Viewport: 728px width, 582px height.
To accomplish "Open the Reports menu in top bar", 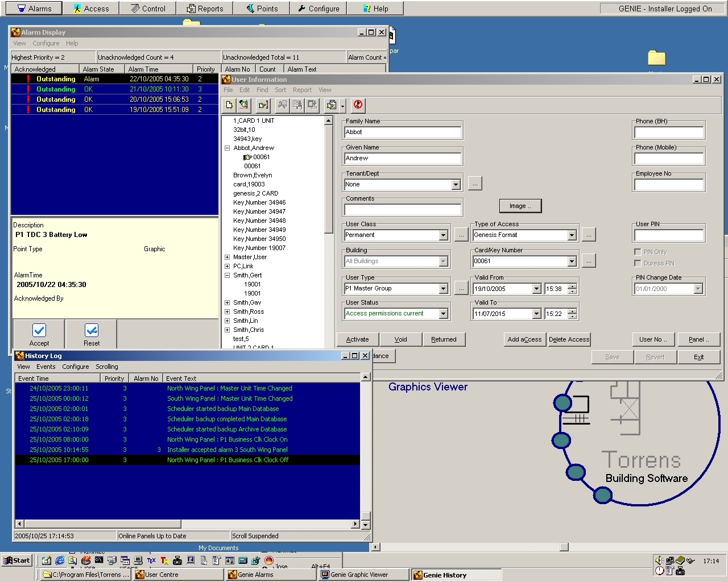I will coord(205,9).
